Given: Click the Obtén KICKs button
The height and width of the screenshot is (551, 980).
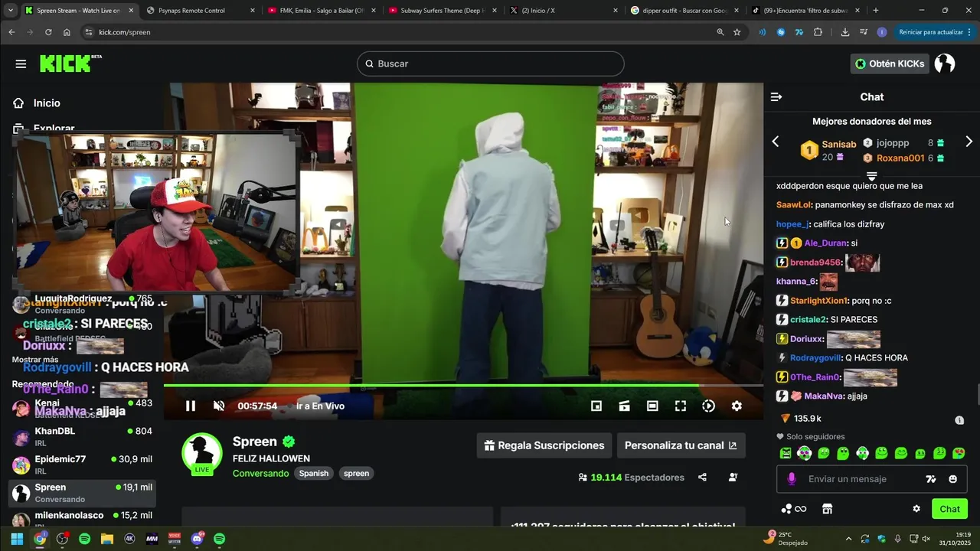Looking at the screenshot, I should (890, 64).
